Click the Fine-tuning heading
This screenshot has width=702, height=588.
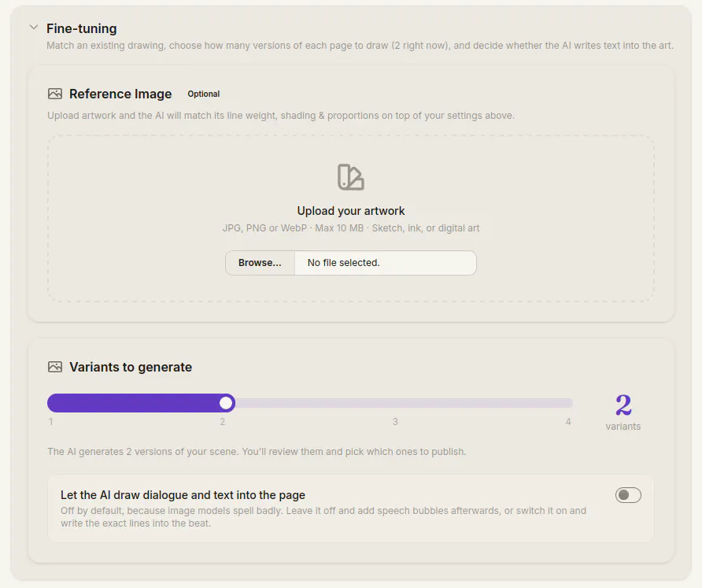[x=82, y=28]
